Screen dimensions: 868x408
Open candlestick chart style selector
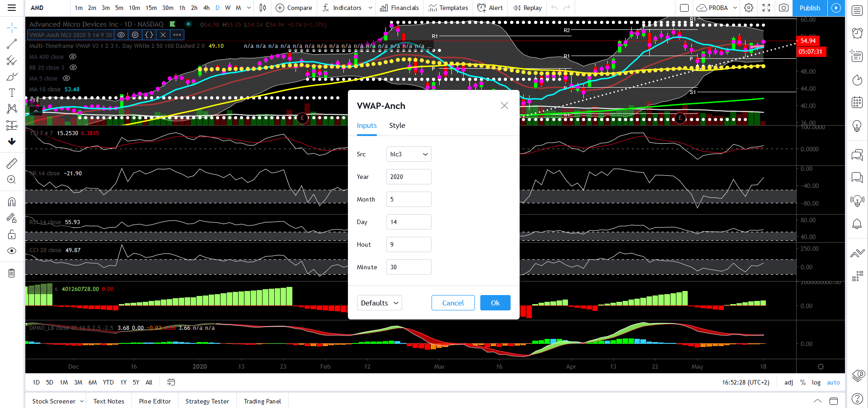point(263,8)
